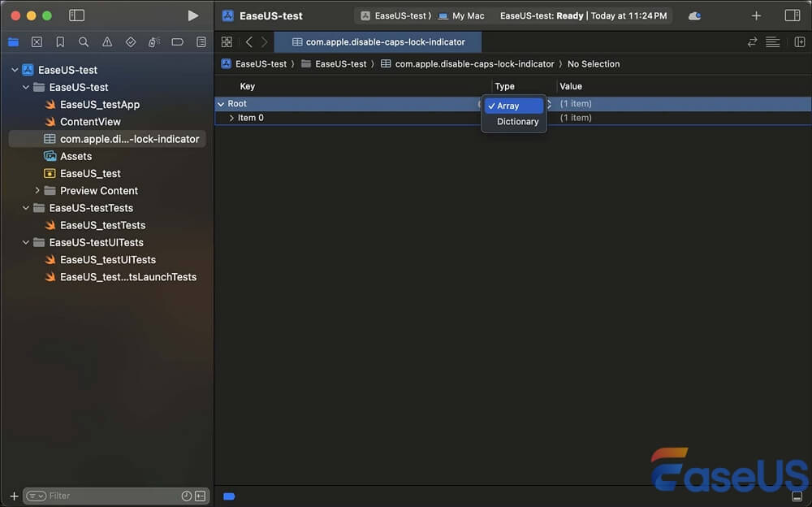This screenshot has width=812, height=507.
Task: Click the Key column header
Action: (x=248, y=87)
